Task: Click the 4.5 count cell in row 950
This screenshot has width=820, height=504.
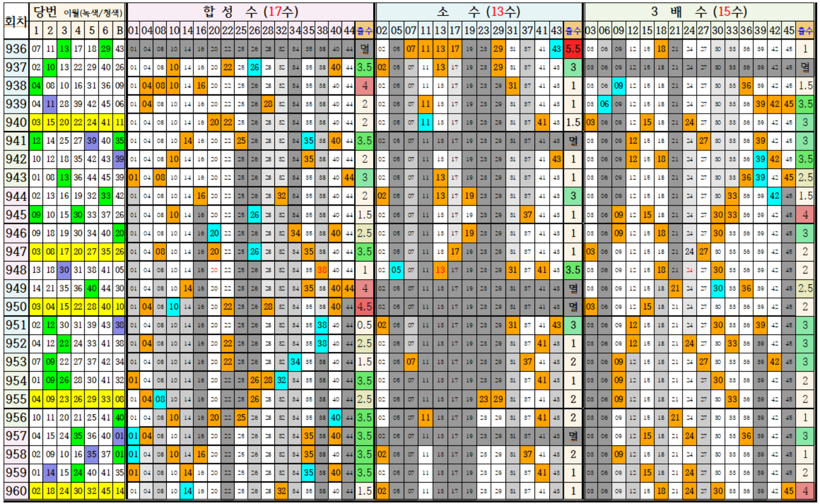Action: pyautogui.click(x=364, y=307)
